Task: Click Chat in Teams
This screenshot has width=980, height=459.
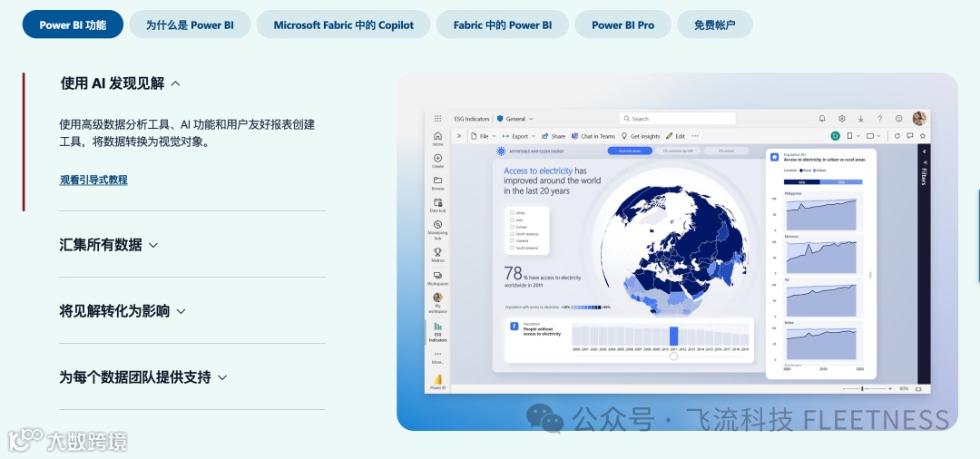Action: 593,136
